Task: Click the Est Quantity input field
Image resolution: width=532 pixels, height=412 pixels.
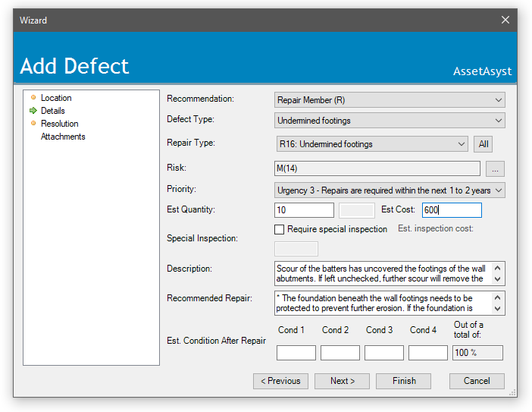Action: 304,211
